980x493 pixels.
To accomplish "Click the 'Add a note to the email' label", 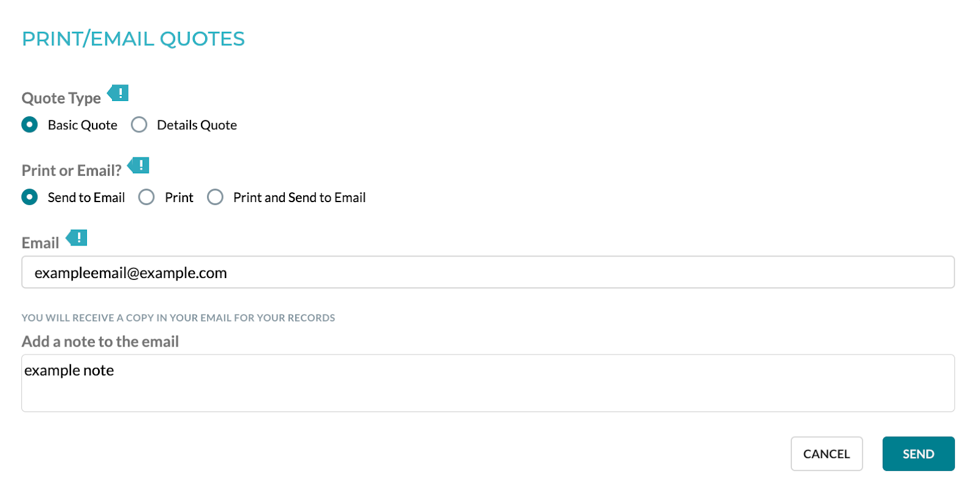I will click(x=100, y=342).
